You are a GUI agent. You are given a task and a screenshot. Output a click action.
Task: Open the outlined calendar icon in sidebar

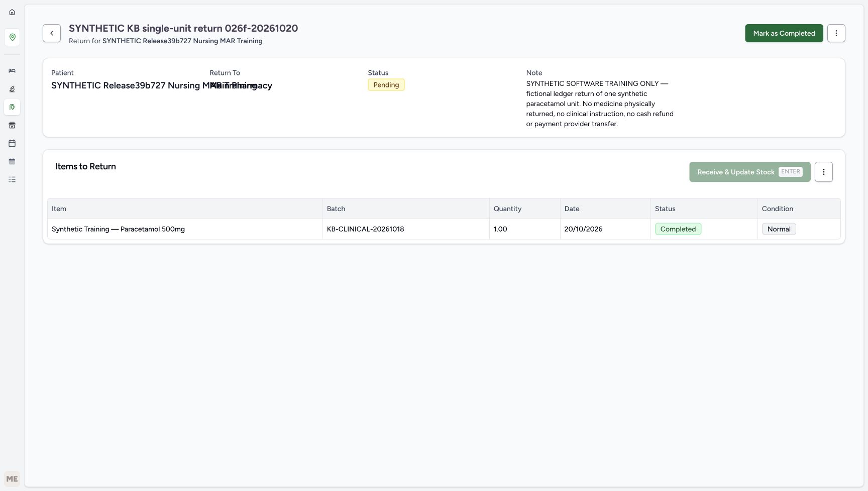pos(12,143)
